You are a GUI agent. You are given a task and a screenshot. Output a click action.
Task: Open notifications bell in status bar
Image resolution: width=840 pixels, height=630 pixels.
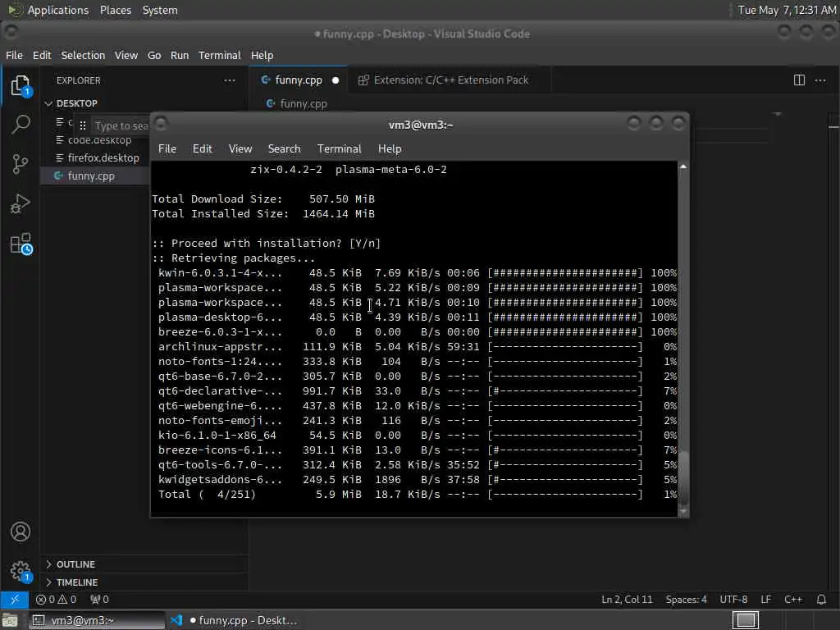(821, 600)
